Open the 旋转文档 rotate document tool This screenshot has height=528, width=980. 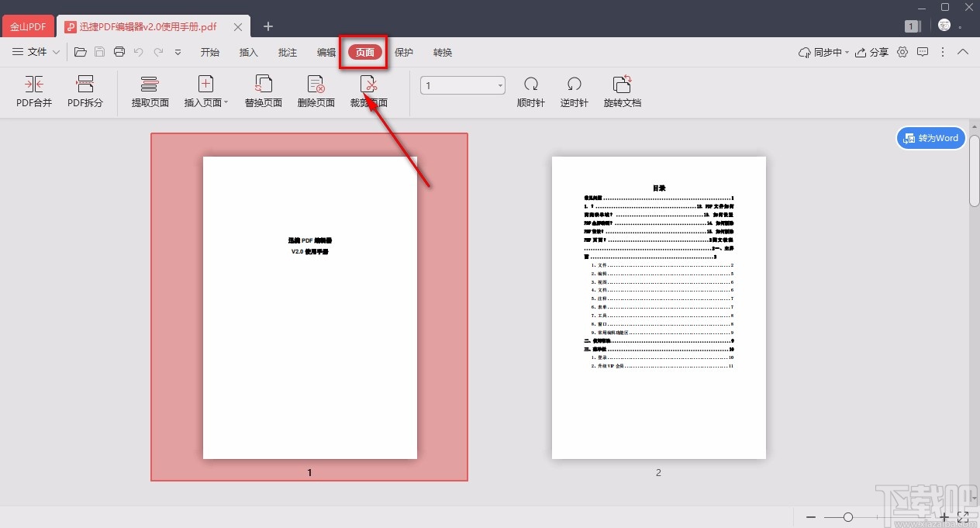point(623,92)
